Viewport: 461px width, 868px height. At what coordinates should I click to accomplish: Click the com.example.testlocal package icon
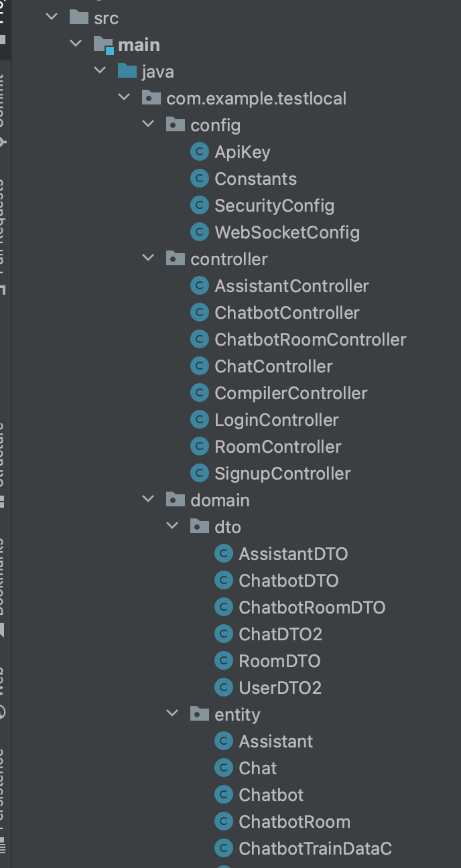[x=151, y=98]
